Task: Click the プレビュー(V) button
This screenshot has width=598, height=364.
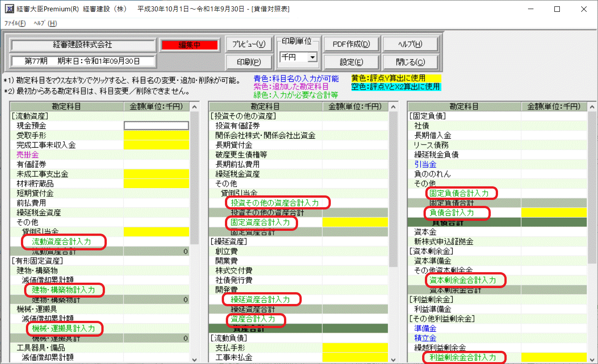Action: [249, 44]
